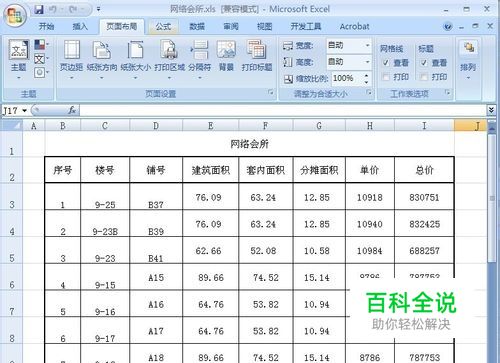500x363 pixels.
Task: Click the 建筑面积 header cell
Action: [x=211, y=170]
